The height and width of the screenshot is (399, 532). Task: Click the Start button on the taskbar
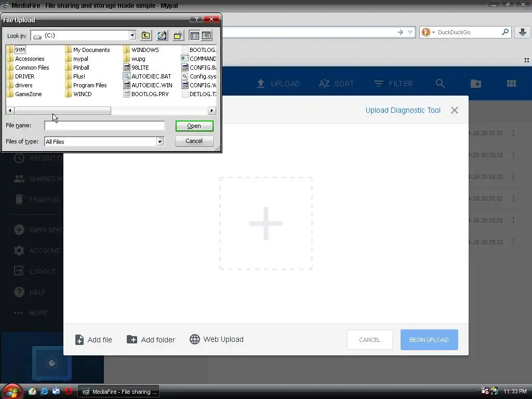12,392
